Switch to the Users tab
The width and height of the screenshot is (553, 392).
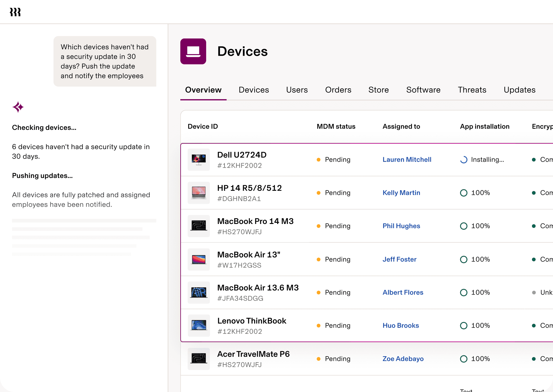(x=297, y=90)
